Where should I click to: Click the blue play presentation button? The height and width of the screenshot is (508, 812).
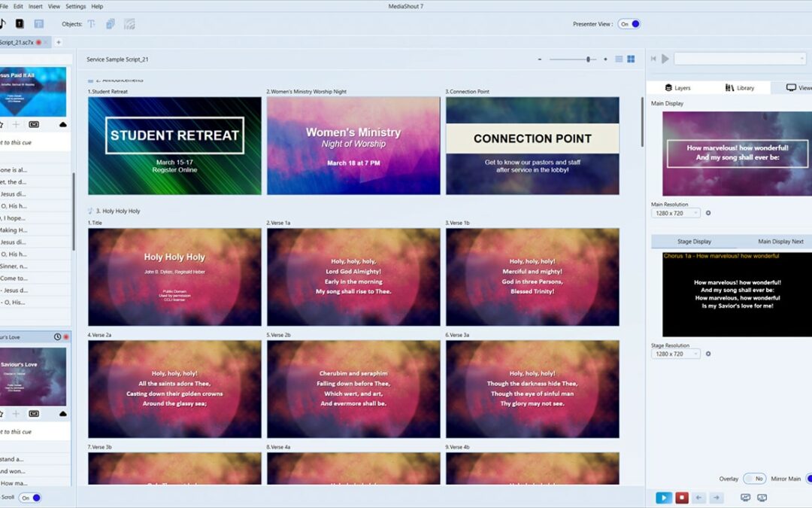pyautogui.click(x=663, y=497)
